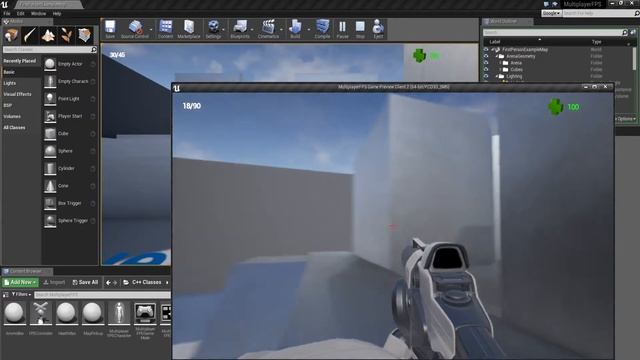Image resolution: width=640 pixels, height=360 pixels.
Task: Collapse the Lighting folder
Action: [x=497, y=76]
